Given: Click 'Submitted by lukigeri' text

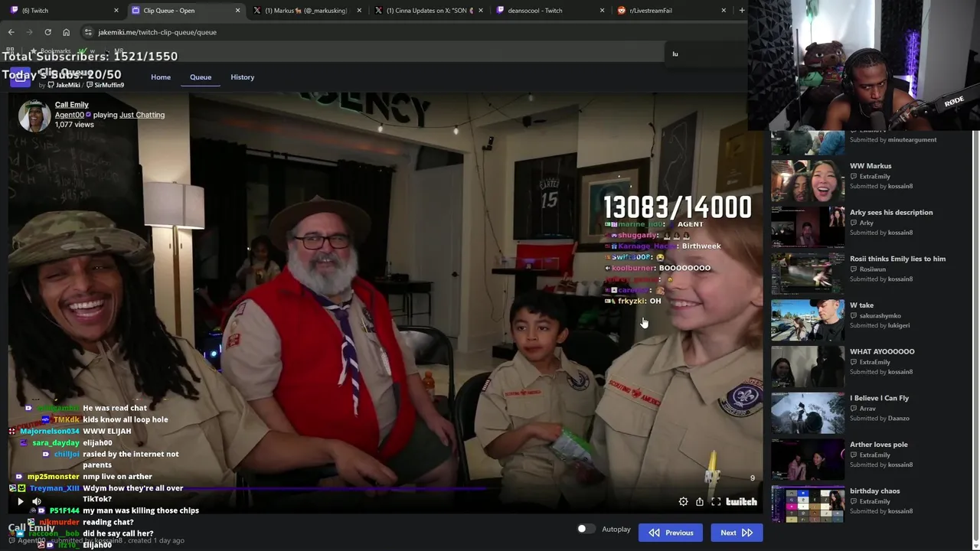Looking at the screenshot, I should coord(880,325).
